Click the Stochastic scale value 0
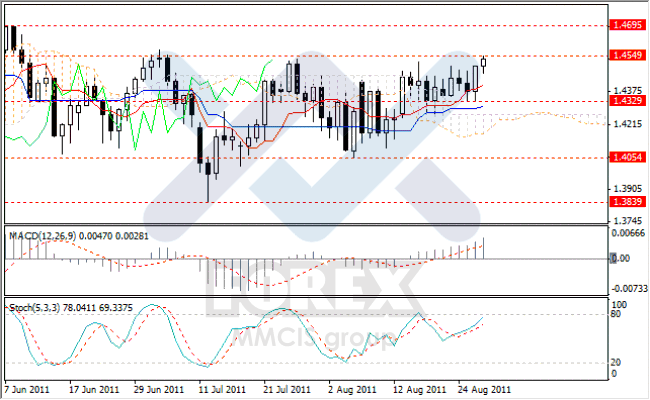 pos(614,374)
